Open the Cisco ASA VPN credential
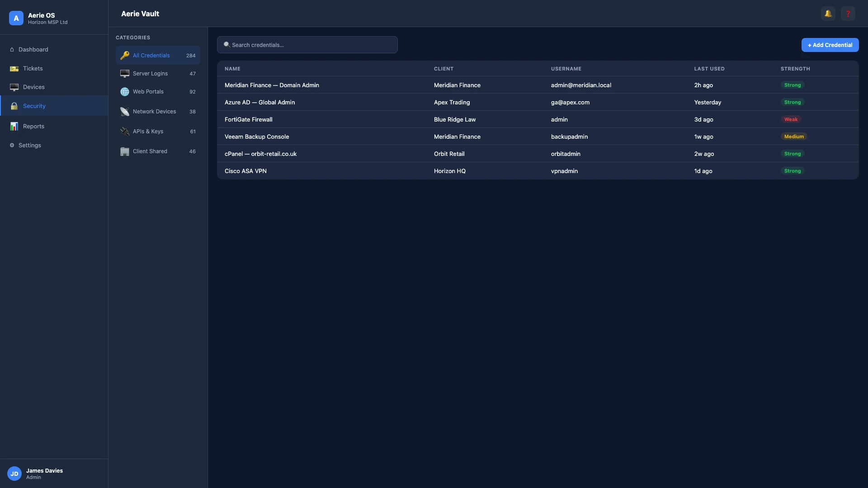The image size is (868, 488). click(x=538, y=171)
